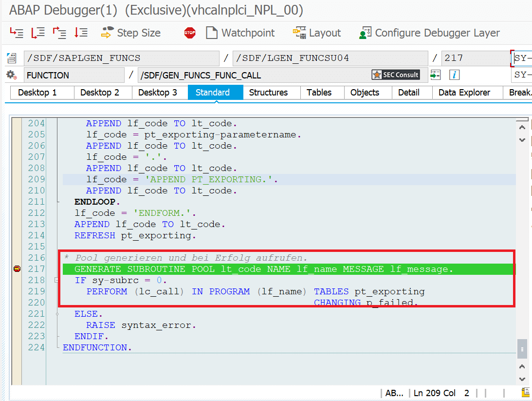Click line number 204 in the gutter

pyautogui.click(x=36, y=123)
